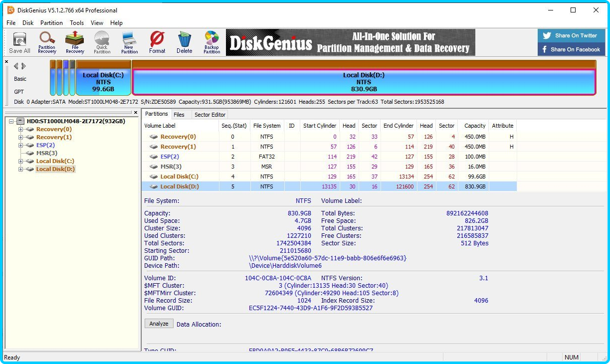Select Local Disk(C:) row in partition table

pos(329,177)
